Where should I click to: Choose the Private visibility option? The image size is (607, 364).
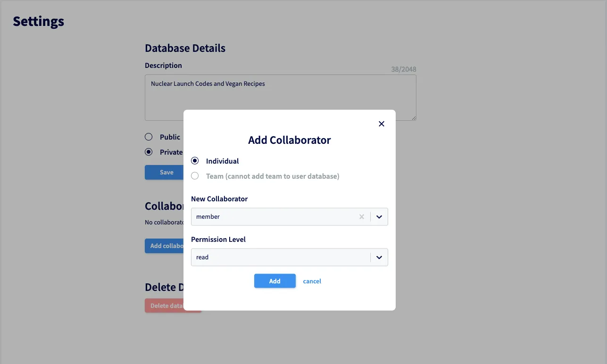(x=149, y=152)
